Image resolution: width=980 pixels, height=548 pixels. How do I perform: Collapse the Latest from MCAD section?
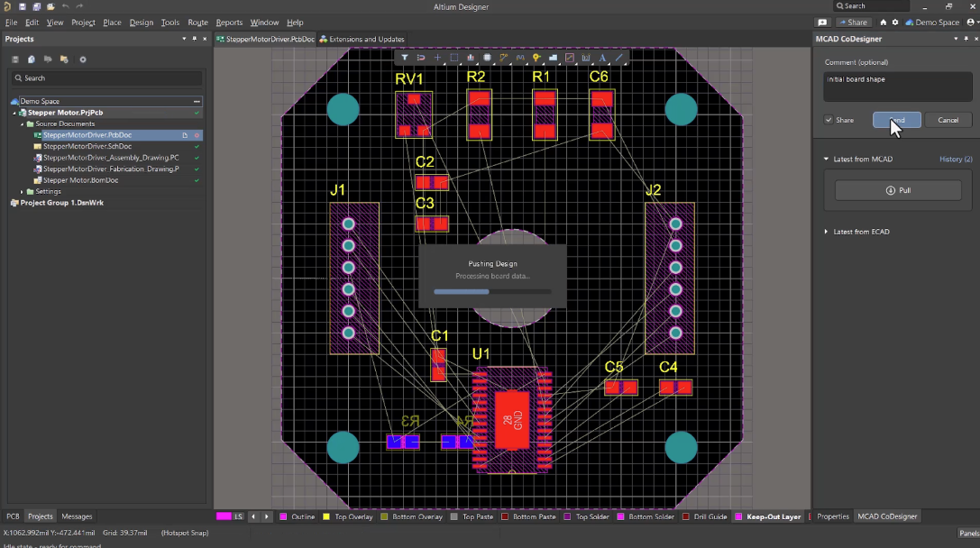pos(827,160)
